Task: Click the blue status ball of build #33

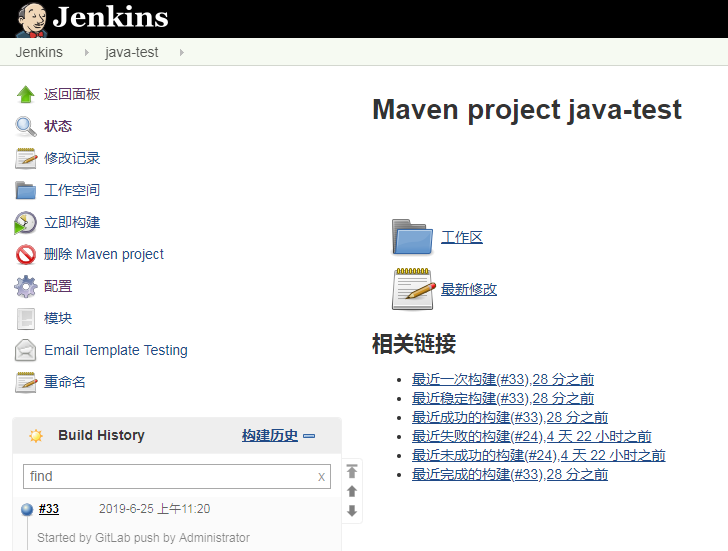Action: tap(27, 510)
